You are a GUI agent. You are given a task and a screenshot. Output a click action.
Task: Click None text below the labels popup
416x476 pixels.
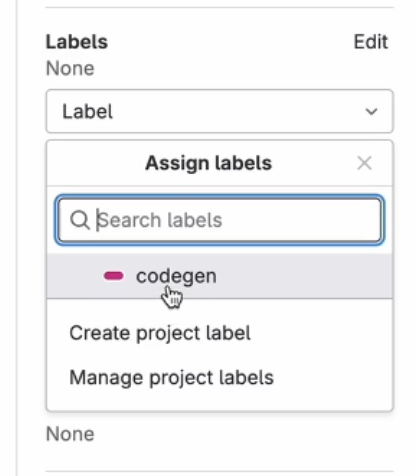point(70,434)
